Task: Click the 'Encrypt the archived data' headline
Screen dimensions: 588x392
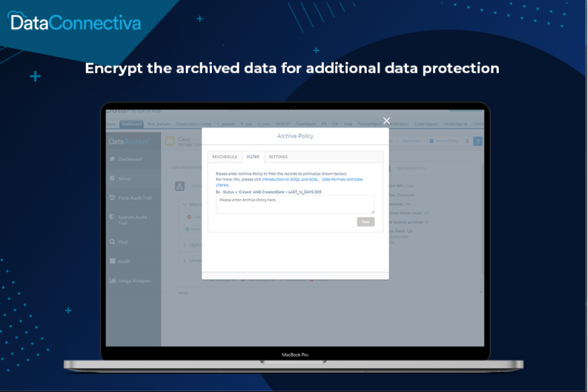Action: [x=292, y=68]
